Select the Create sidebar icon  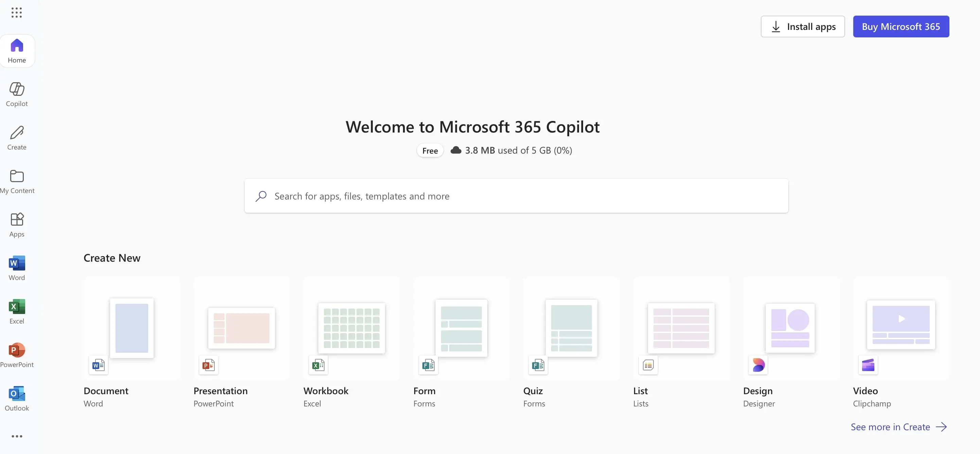17,137
